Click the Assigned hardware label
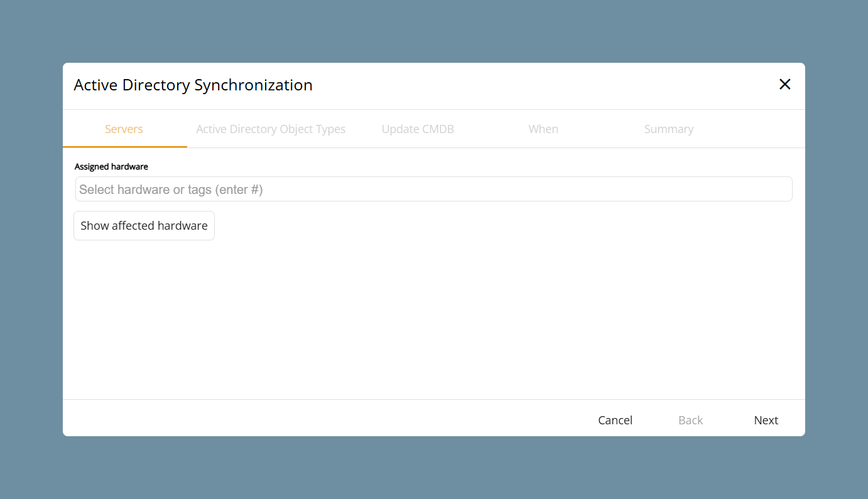The image size is (868, 499). [111, 166]
